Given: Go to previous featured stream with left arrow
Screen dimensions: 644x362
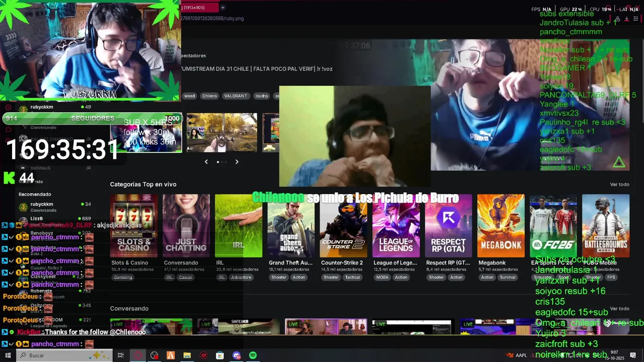Looking at the screenshot, I should tap(206, 161).
